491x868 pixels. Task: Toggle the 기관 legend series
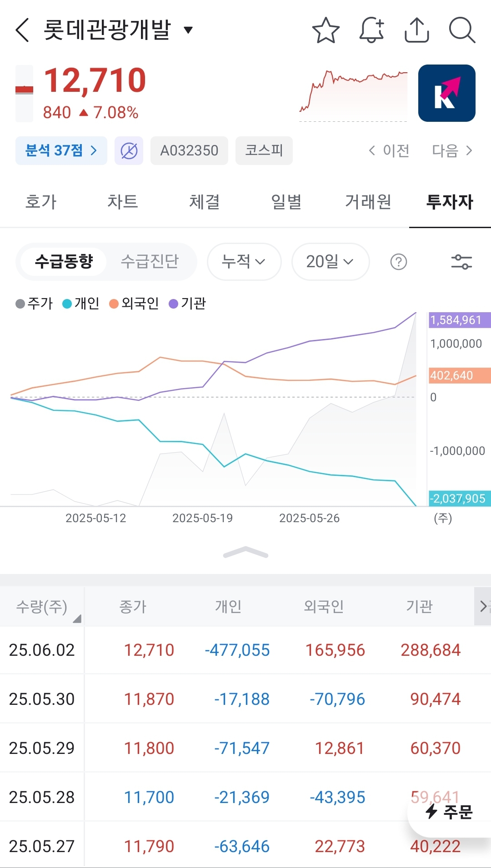pos(187,303)
